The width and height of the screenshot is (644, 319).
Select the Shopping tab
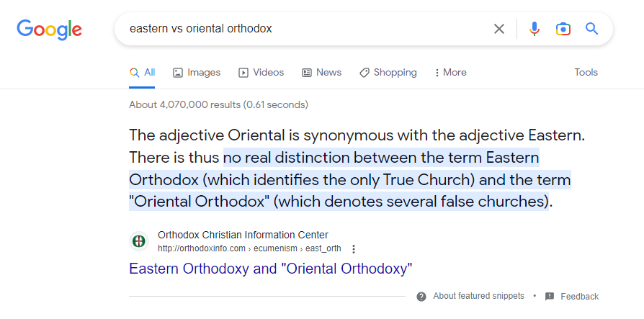388,73
